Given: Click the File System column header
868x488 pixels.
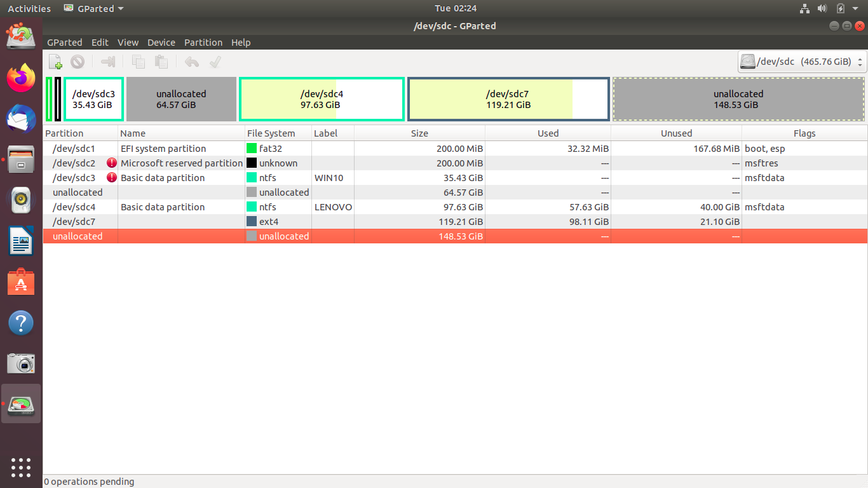Looking at the screenshot, I should click(x=279, y=133).
